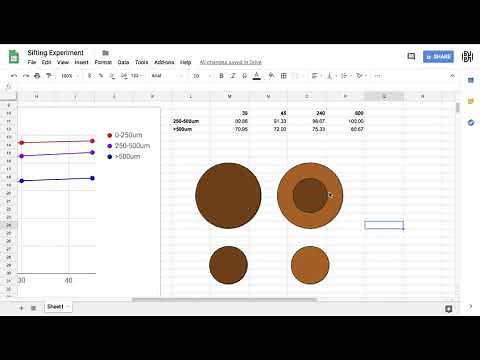This screenshot has height=360, width=480.
Task: Toggle strikethrough formatting
Action: click(x=244, y=76)
